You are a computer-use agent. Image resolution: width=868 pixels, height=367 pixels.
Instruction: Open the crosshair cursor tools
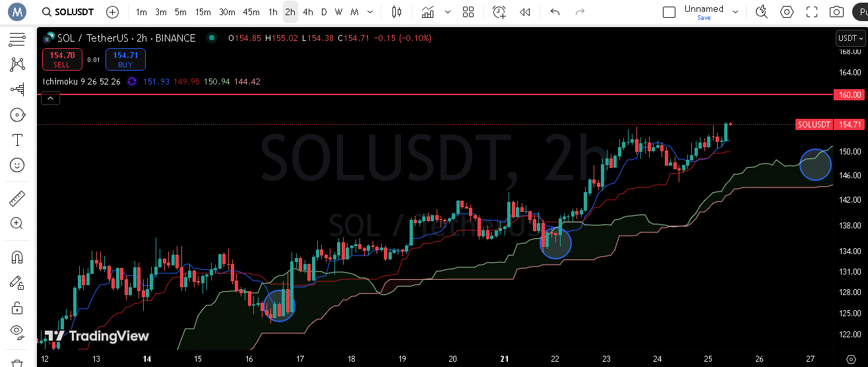pos(17,40)
